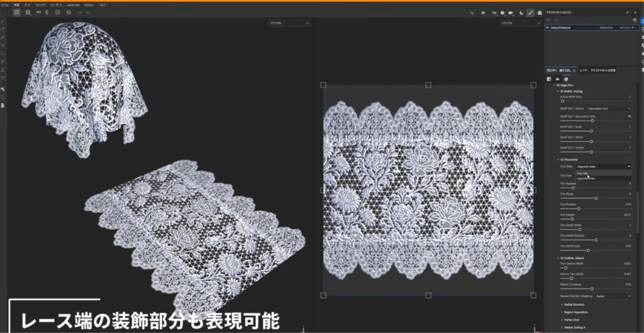Open the rendering camera snapshot icon

(x=539, y=13)
